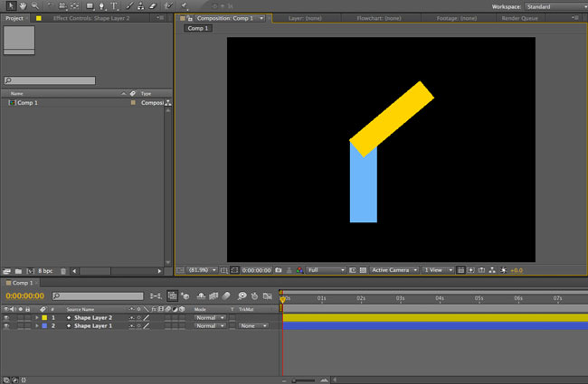Expand Shape Layer 1 properties triangle
This screenshot has width=588, height=384.
point(37,326)
